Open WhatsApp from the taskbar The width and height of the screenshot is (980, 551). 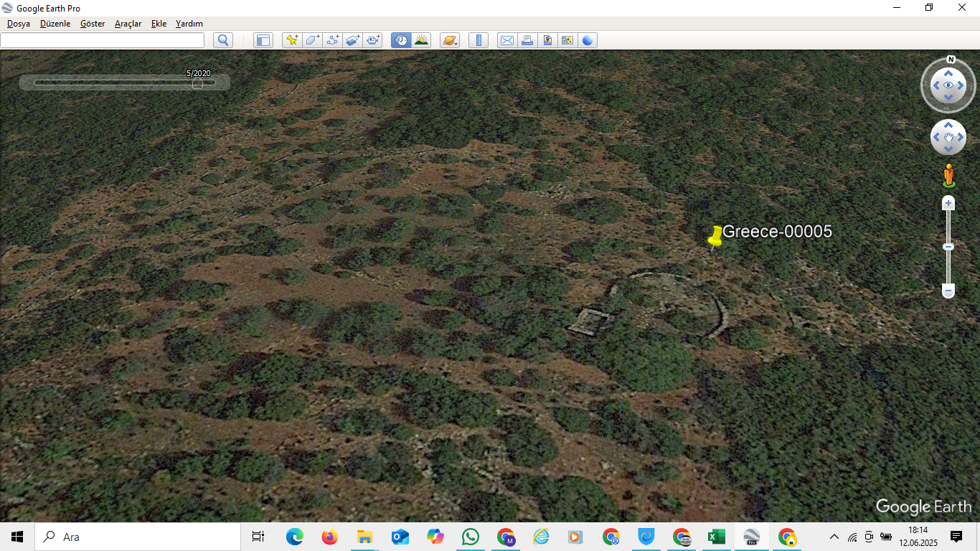[471, 537]
